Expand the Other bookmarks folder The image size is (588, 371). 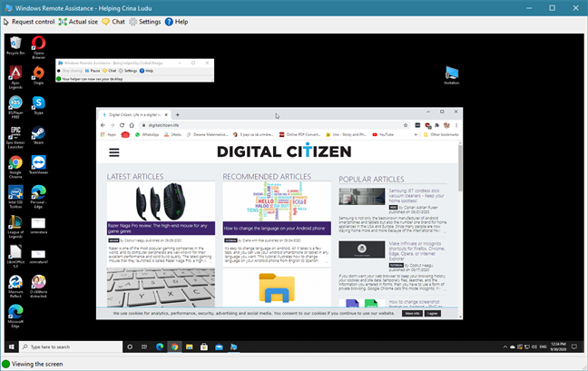coord(441,134)
